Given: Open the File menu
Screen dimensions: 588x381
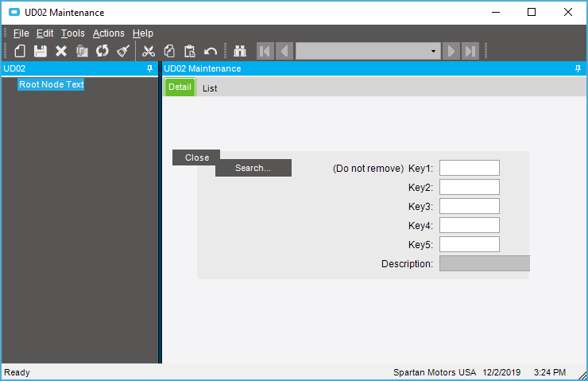Looking at the screenshot, I should [x=21, y=33].
